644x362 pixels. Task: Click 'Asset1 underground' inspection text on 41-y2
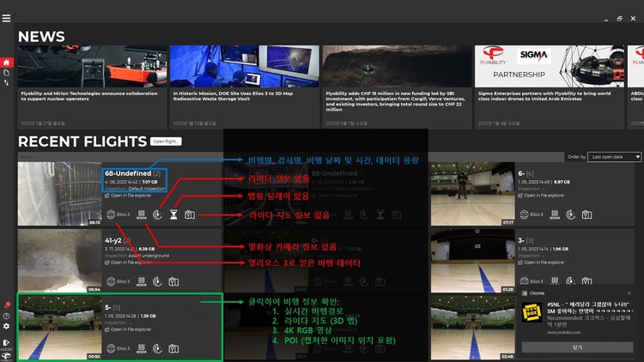coord(149,256)
